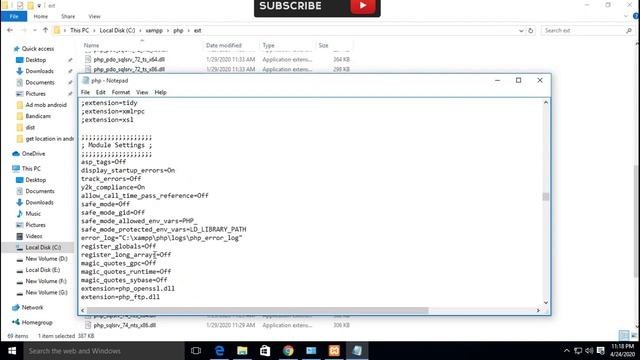Refresh the Explorer folder view

coord(531,31)
